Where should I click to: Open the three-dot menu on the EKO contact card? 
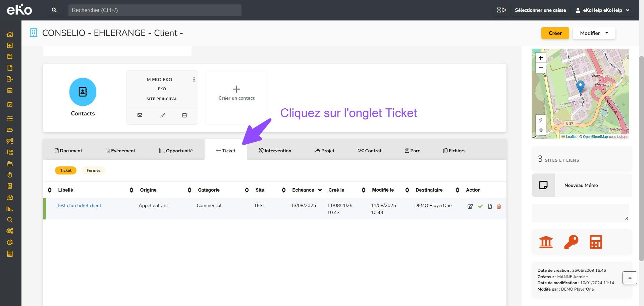click(194, 80)
